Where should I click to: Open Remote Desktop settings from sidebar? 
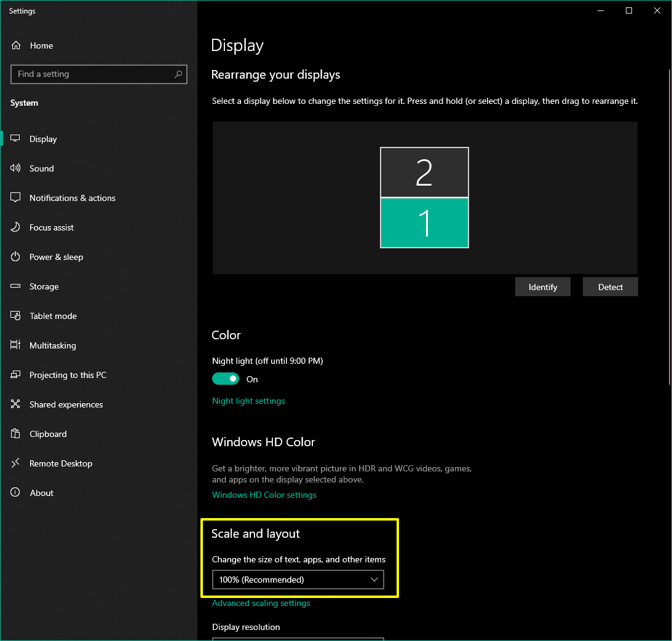point(15,463)
